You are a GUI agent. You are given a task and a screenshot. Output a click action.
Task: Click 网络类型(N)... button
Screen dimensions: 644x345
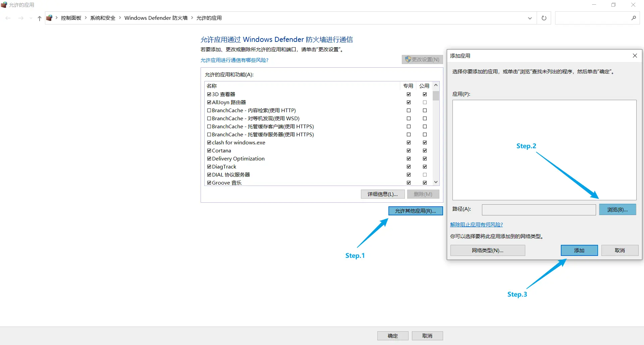[488, 251]
